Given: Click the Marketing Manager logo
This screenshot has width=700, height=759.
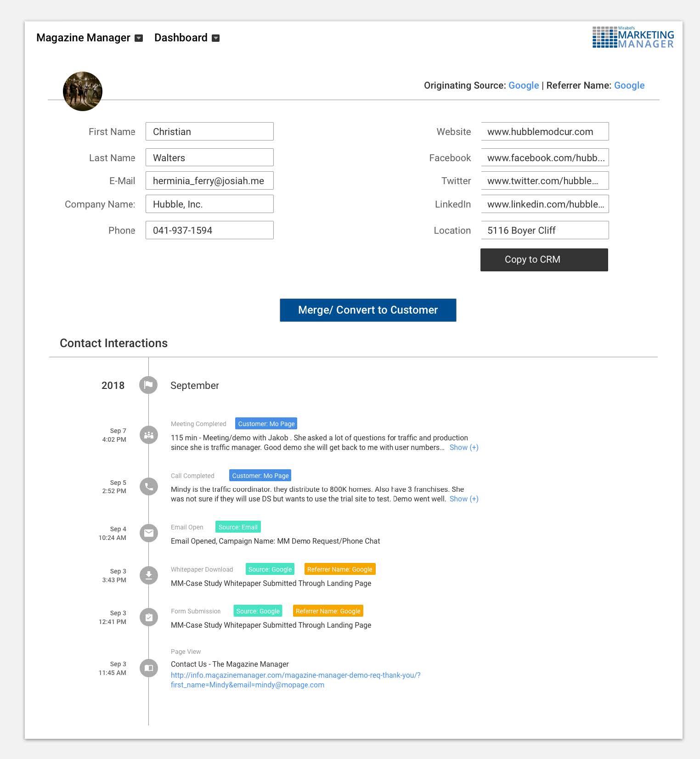Looking at the screenshot, I should [x=633, y=37].
